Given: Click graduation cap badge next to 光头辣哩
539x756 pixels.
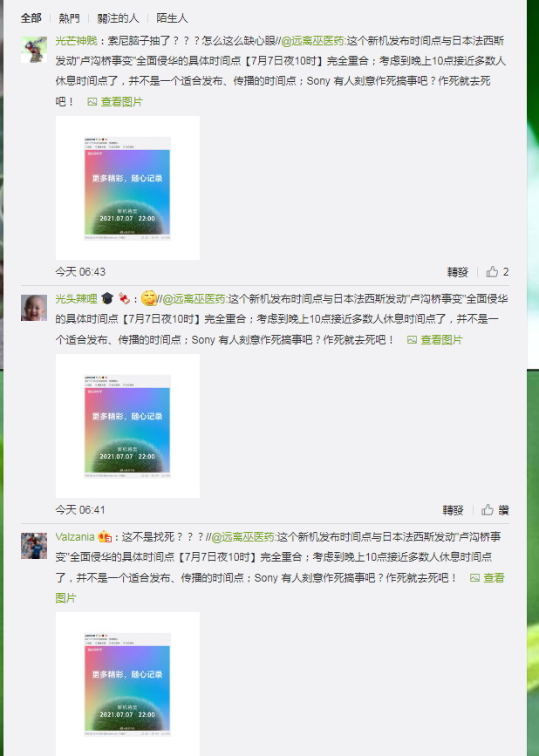Looking at the screenshot, I should point(107,298).
